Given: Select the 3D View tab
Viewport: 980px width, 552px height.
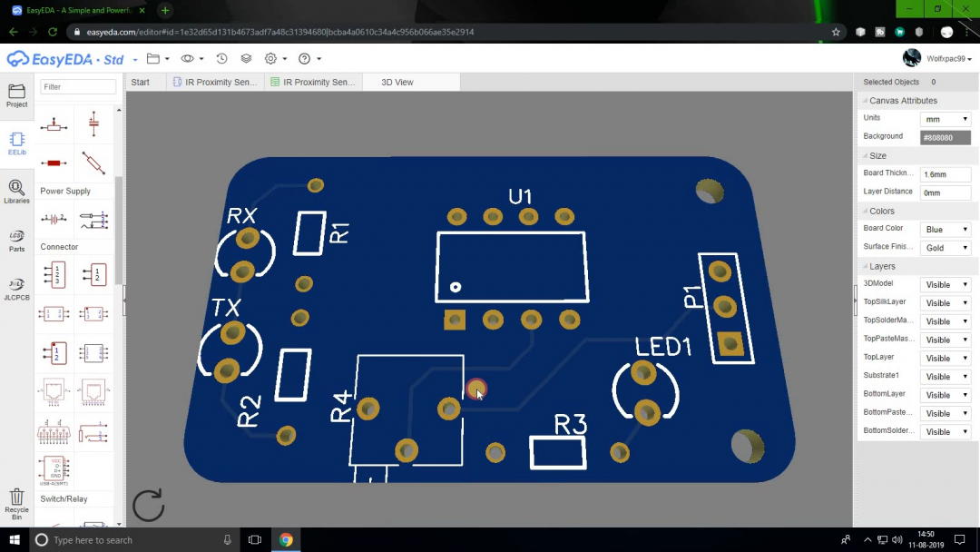Looking at the screenshot, I should (x=396, y=81).
